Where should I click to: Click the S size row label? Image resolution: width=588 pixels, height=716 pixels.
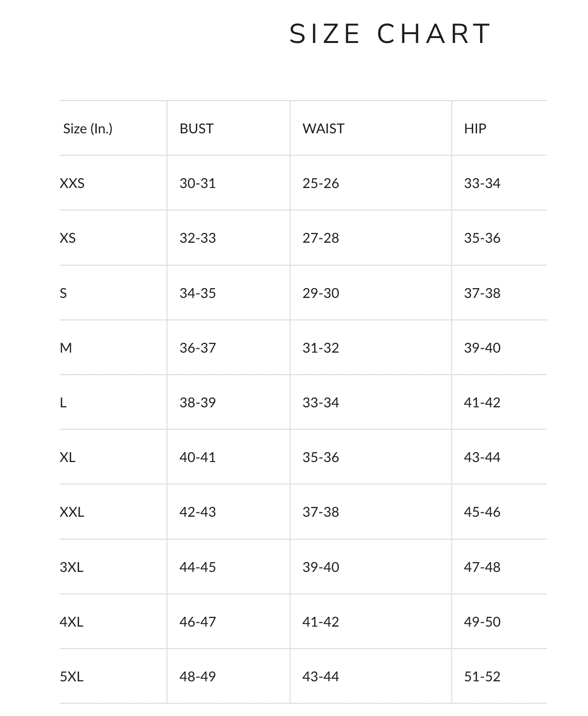(x=63, y=293)
